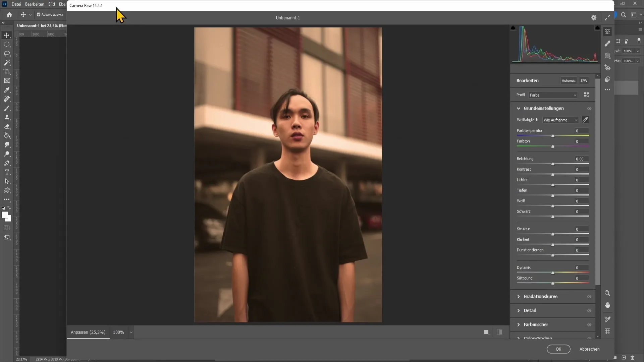Click Abbrechen to cancel Camera Raw
The height and width of the screenshot is (362, 644).
589,349
